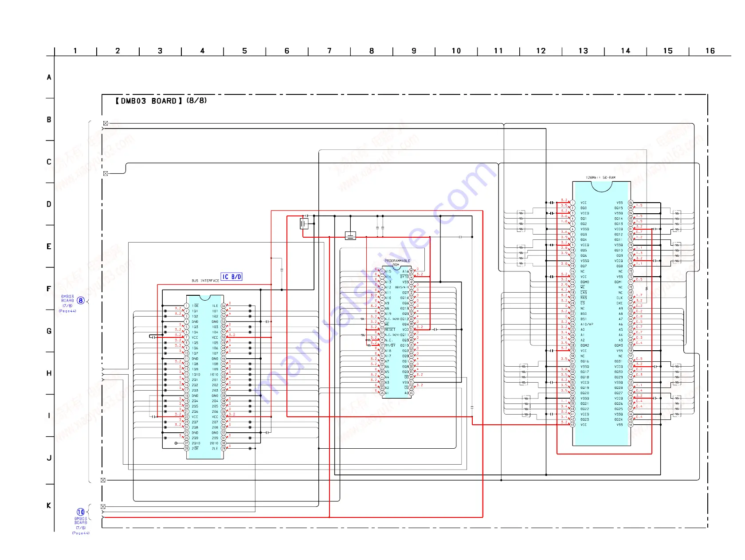Click column header 12
Screen dimensions: 745x560
541,51
